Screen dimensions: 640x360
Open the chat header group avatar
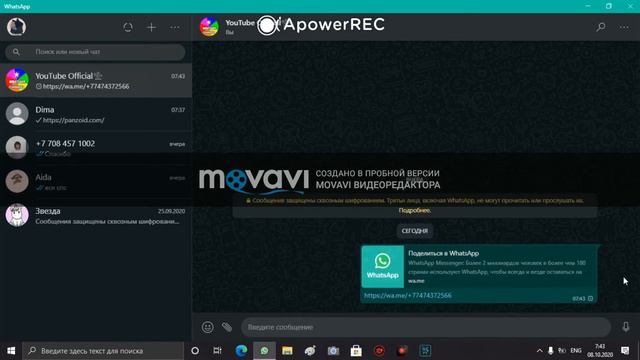(209, 27)
